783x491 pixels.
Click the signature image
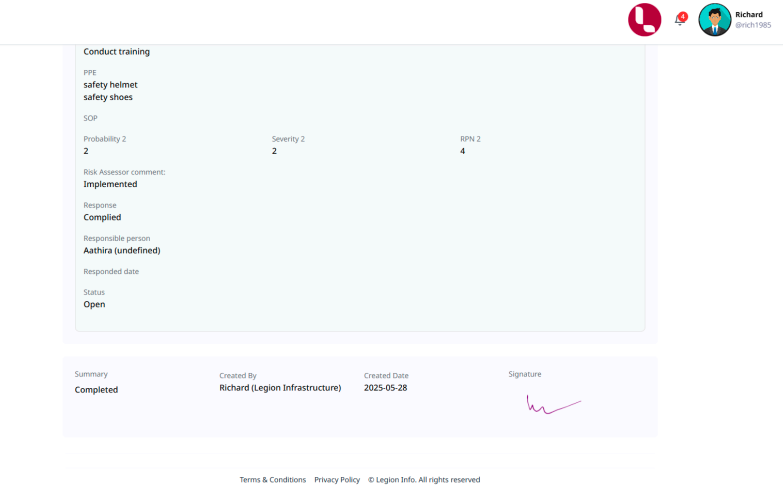pos(553,404)
